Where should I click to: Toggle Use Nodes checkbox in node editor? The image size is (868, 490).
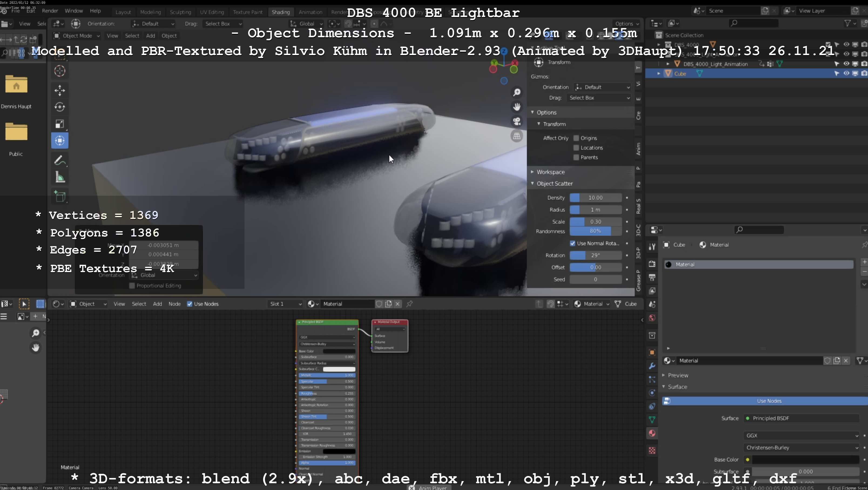(190, 304)
